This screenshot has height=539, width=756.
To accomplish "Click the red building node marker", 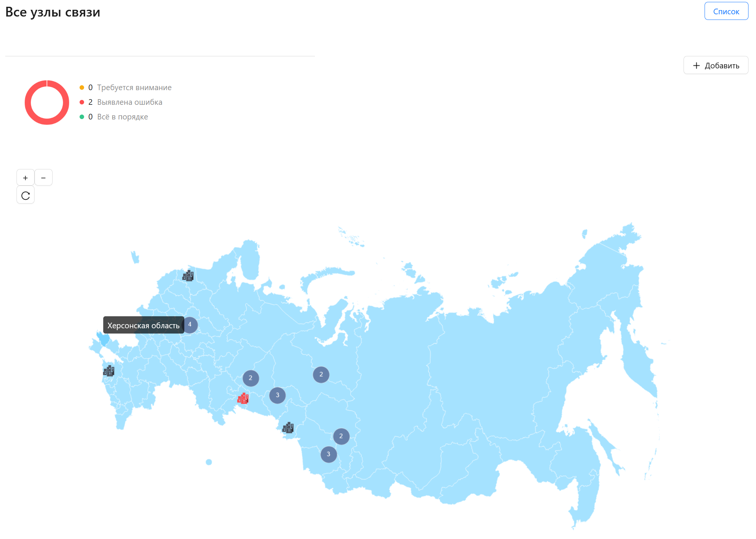I will tap(243, 399).
